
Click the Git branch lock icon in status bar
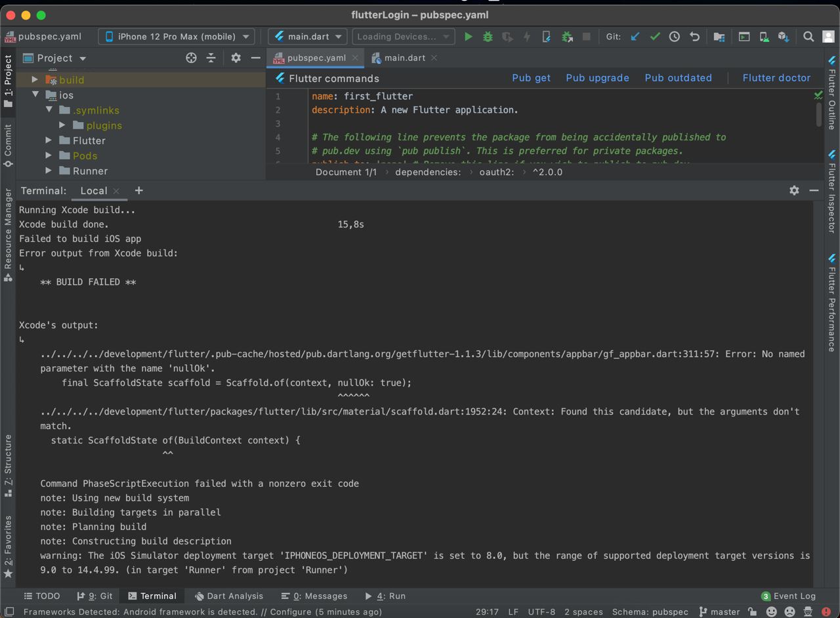752,611
